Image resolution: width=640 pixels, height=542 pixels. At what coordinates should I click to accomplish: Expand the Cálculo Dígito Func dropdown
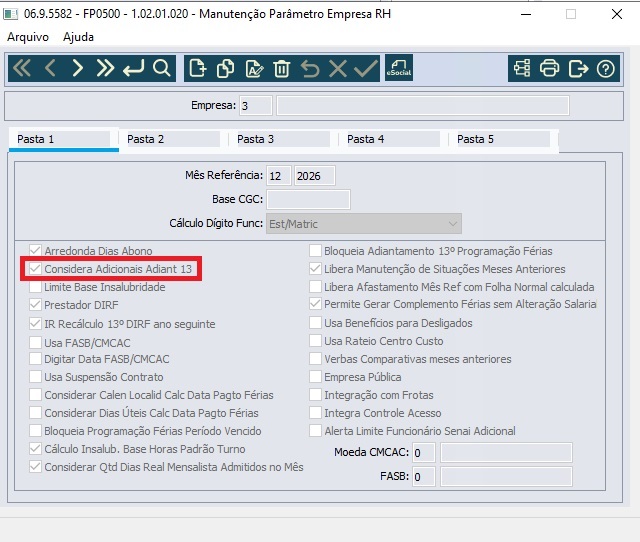452,224
